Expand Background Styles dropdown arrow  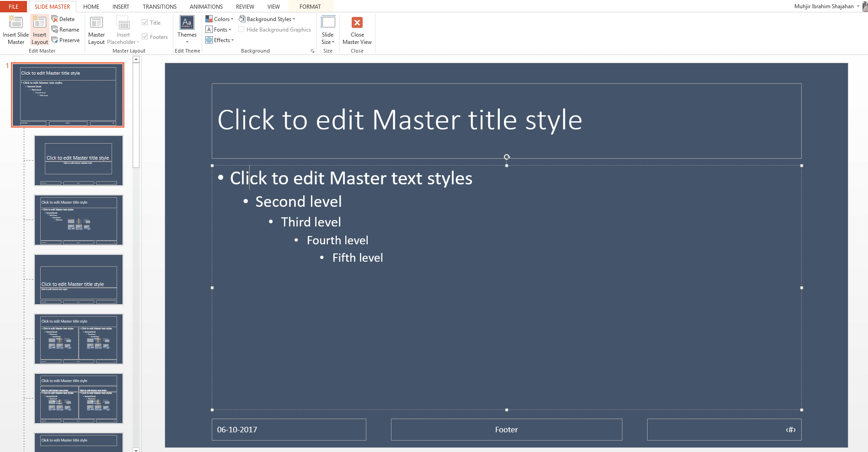tap(294, 19)
